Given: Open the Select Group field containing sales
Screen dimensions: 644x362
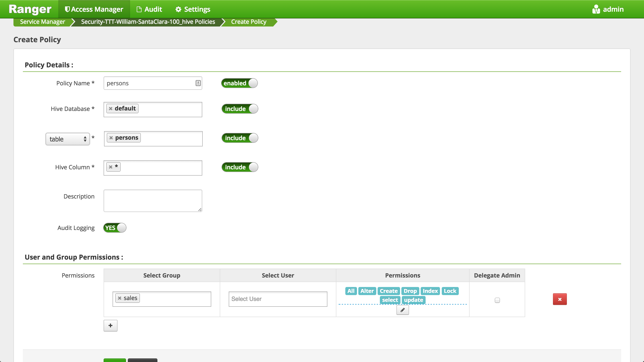Looking at the screenshot, I should pyautogui.click(x=175, y=299).
